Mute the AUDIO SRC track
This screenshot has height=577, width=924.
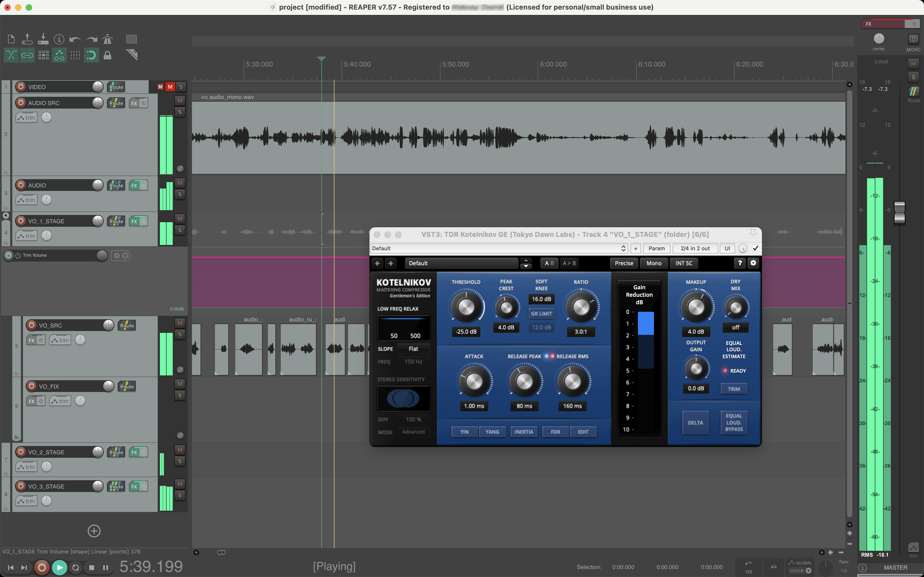(x=180, y=100)
